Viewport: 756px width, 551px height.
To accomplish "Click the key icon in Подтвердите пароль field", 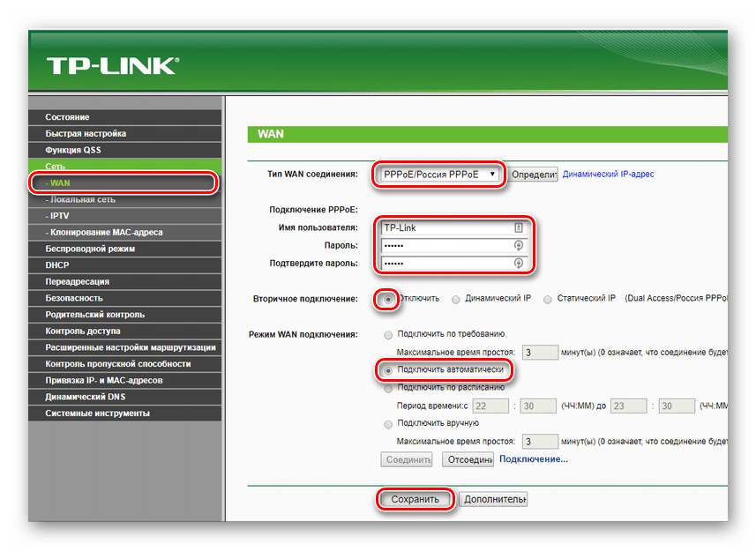I will (x=519, y=263).
